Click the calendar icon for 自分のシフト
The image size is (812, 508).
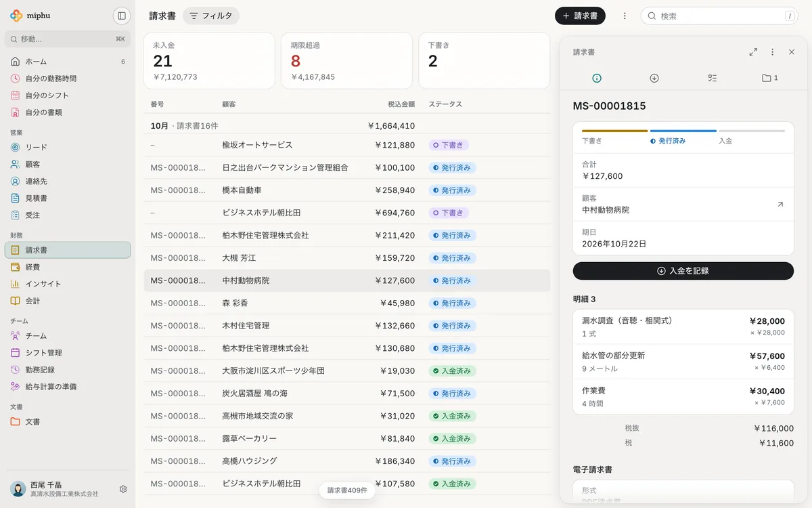click(x=16, y=96)
